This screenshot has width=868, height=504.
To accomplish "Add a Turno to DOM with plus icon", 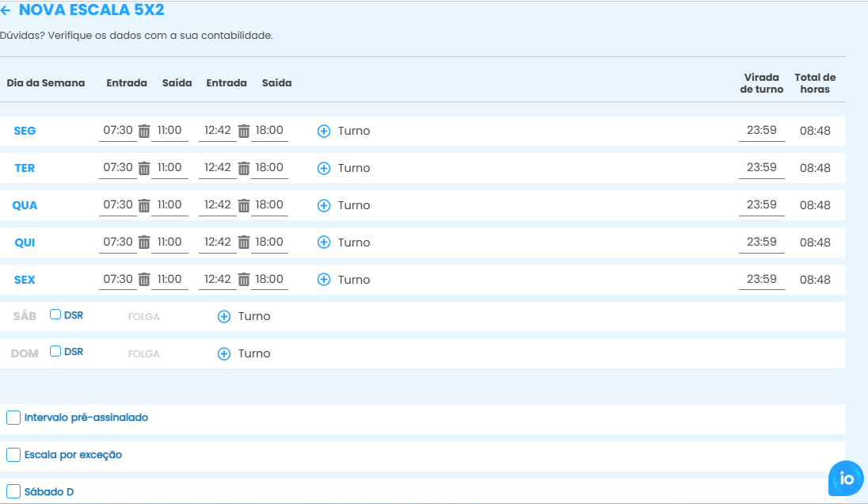I will click(x=224, y=354).
